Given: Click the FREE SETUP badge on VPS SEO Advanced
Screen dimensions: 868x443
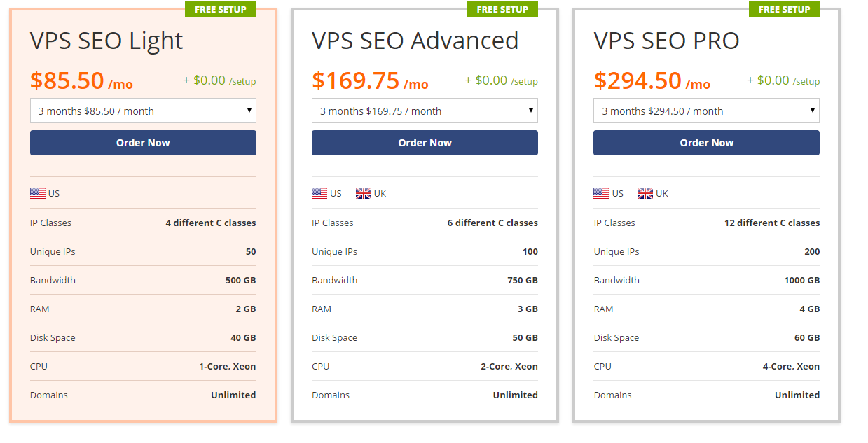Looking at the screenshot, I should [502, 10].
